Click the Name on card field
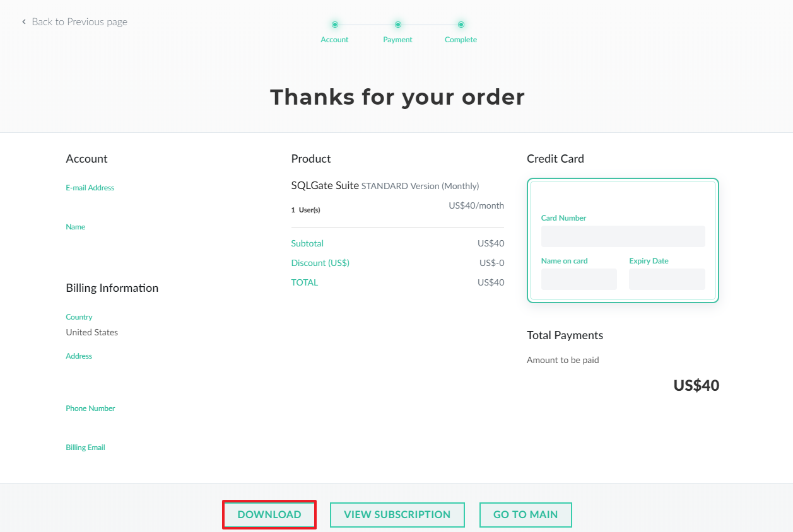 579,279
